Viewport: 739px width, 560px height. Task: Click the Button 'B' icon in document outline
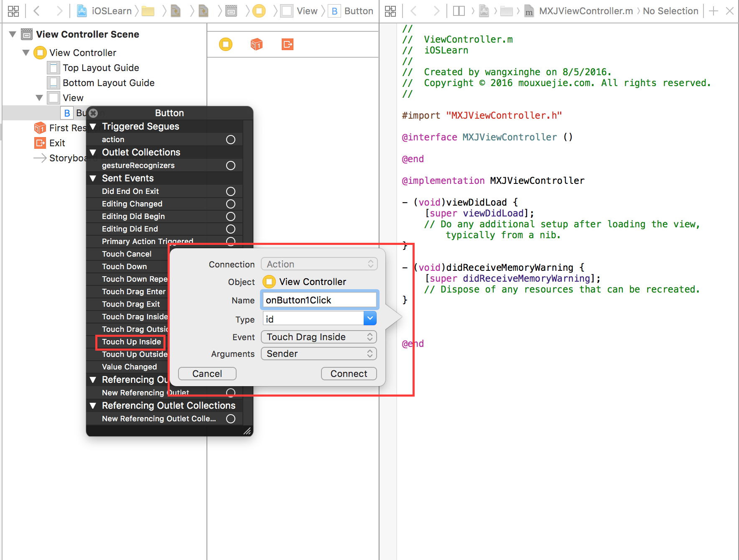coord(67,113)
